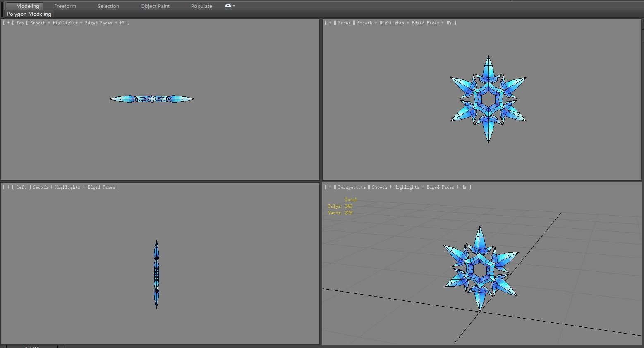644x348 pixels.
Task: Open the Object Paint tab
Action: point(155,6)
